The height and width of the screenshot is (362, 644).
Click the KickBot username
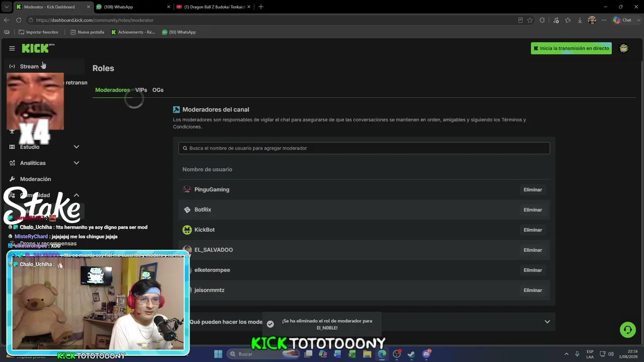(x=204, y=230)
